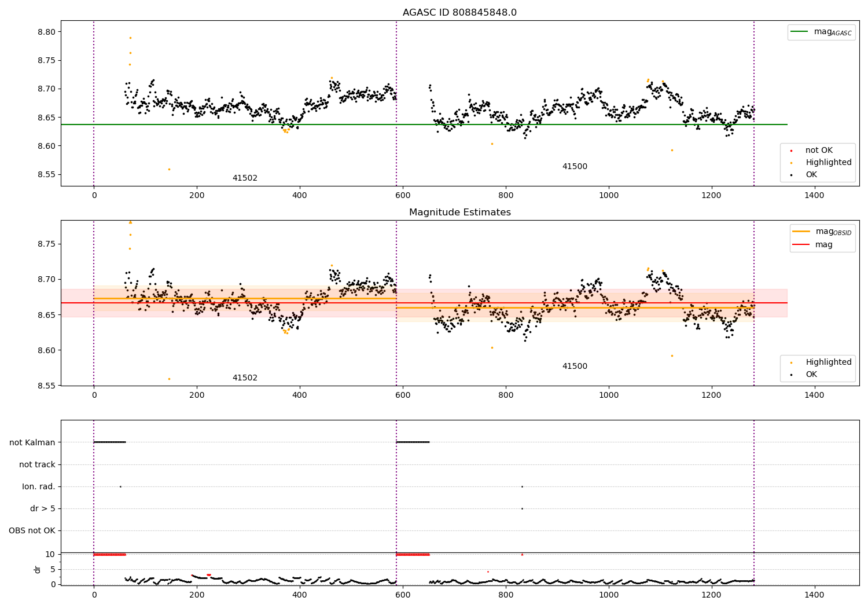This screenshot has height=608, width=868.
Task: Click obsid label '41500' in top plot
Action: tap(575, 167)
